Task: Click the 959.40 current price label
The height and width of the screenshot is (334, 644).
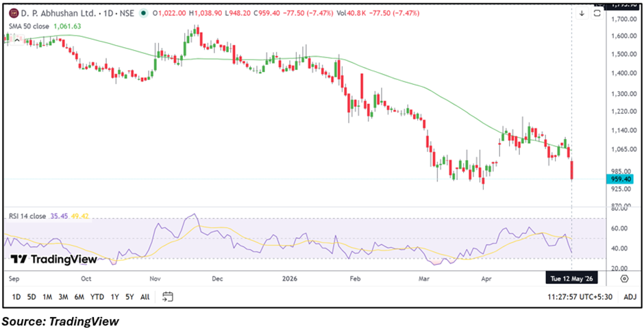Action: (620, 179)
